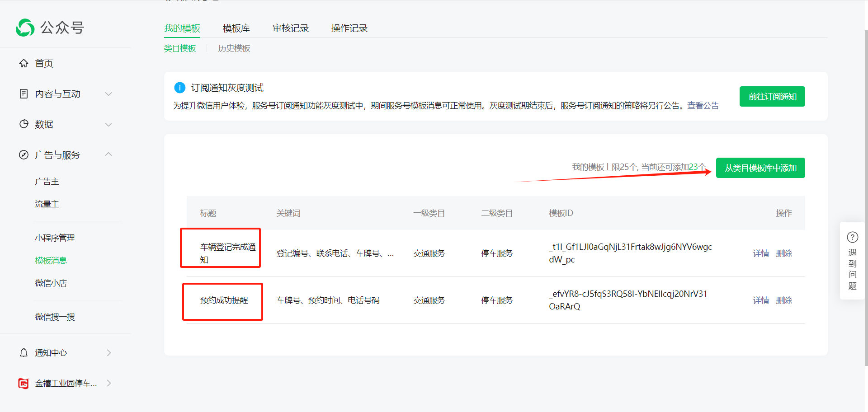Open the 审核记录 tab

click(x=291, y=28)
